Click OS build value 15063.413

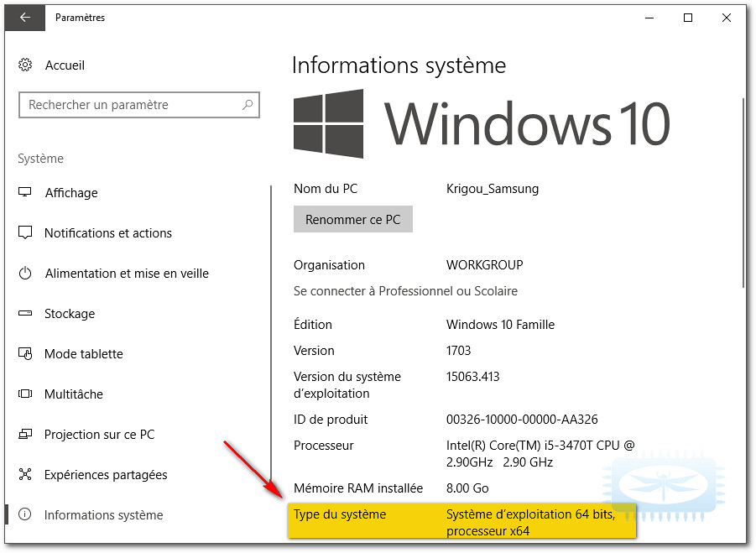473,377
